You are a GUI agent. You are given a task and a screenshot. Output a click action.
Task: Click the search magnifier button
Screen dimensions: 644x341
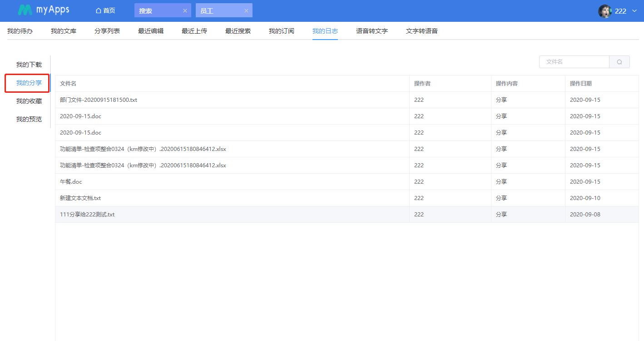click(619, 62)
